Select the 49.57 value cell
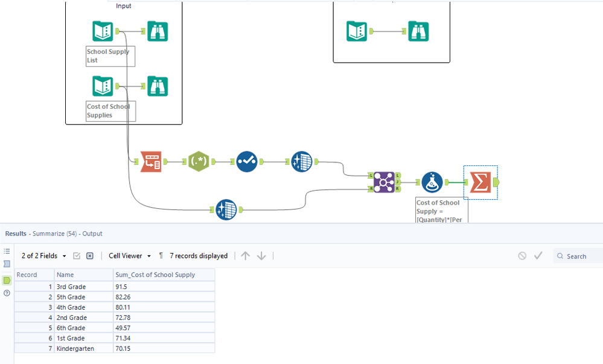 [x=164, y=328]
